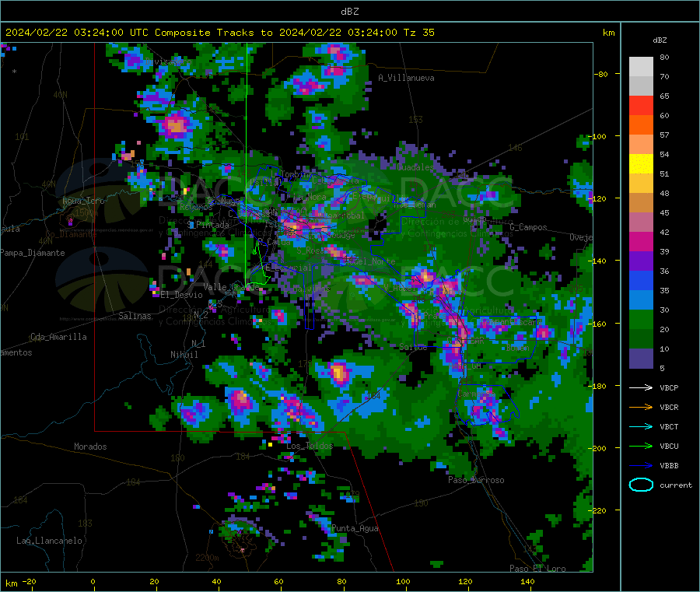Click the '-200' tick on right axis
This screenshot has width=700, height=592.
tap(597, 448)
